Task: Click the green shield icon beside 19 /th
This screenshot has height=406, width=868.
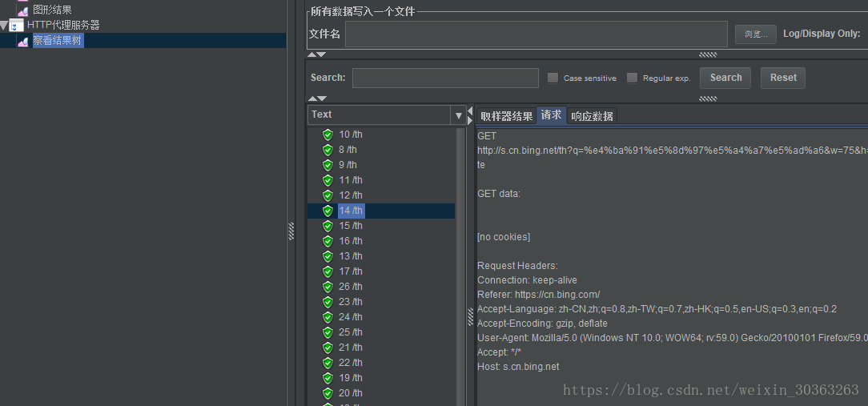Action: 328,378
